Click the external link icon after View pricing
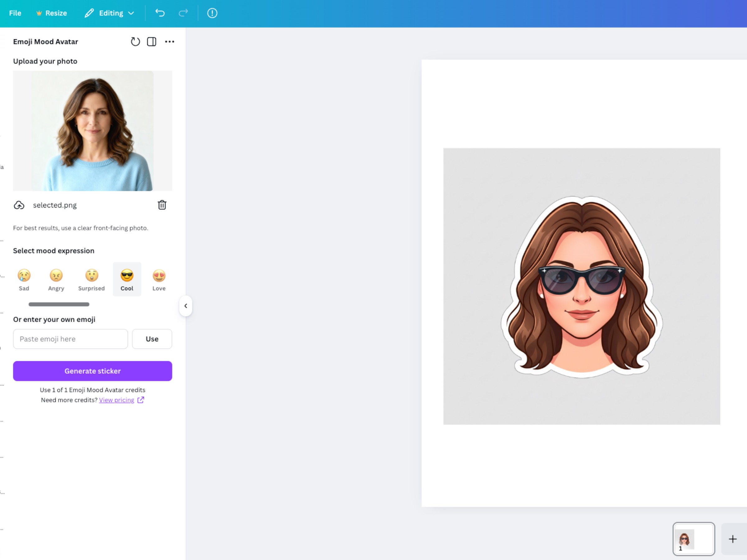 [141, 400]
